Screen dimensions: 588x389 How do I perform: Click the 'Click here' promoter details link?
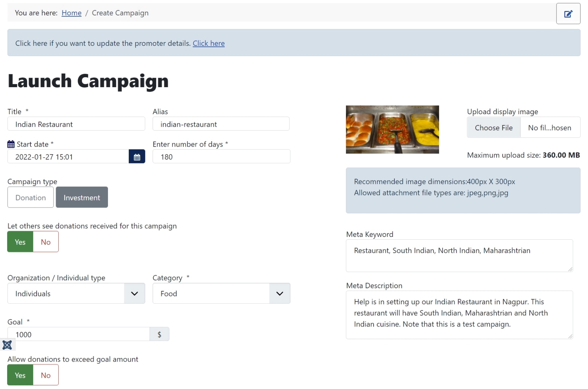click(208, 43)
